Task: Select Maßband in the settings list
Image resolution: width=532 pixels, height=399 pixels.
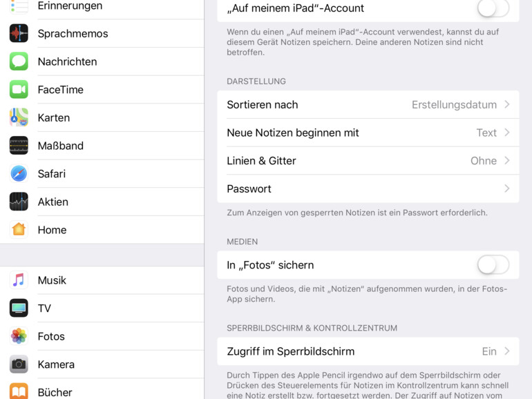Action: (61, 146)
